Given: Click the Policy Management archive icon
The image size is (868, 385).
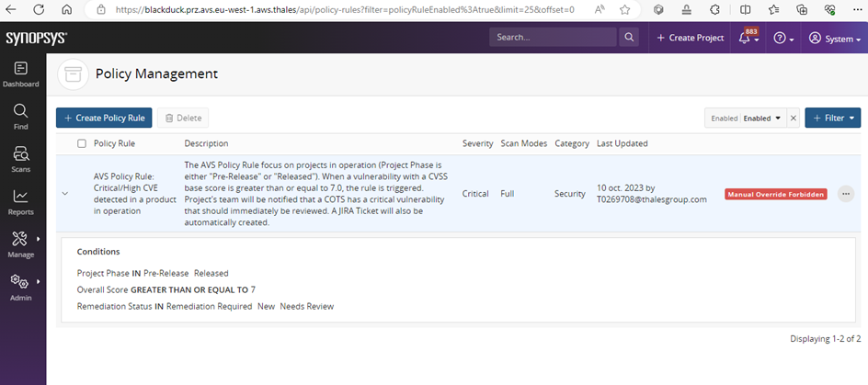Looking at the screenshot, I should pyautogui.click(x=73, y=74).
